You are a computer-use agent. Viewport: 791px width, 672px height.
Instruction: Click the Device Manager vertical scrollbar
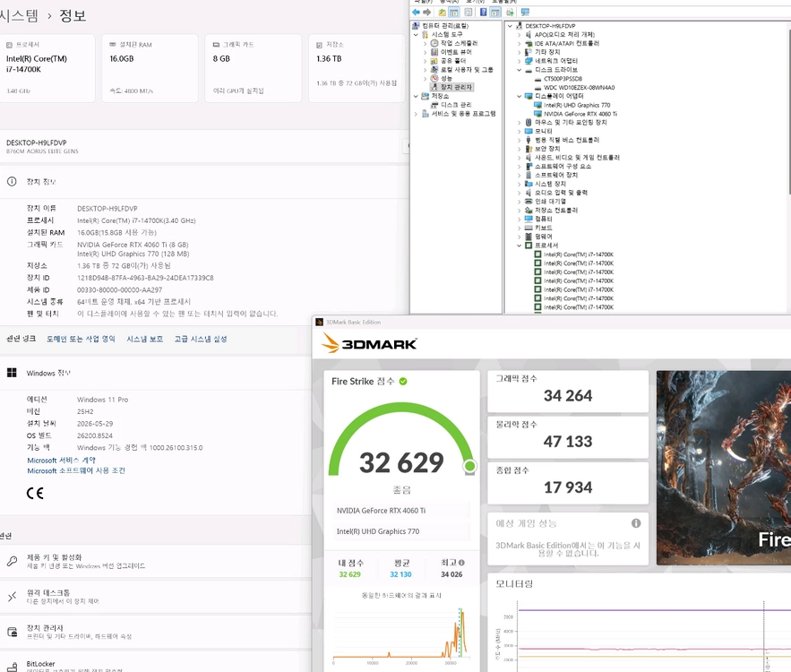point(789,111)
